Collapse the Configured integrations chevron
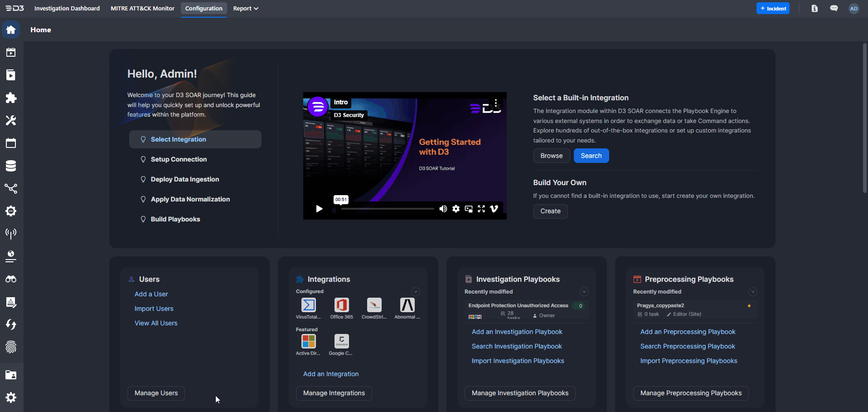This screenshot has width=868, height=412. pyautogui.click(x=415, y=292)
